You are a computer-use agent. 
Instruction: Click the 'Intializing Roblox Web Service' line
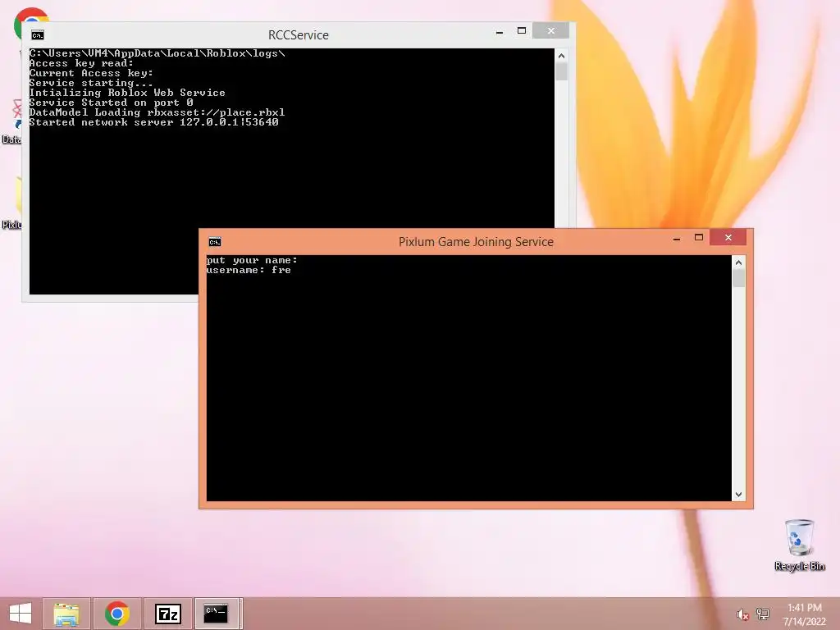coord(127,93)
